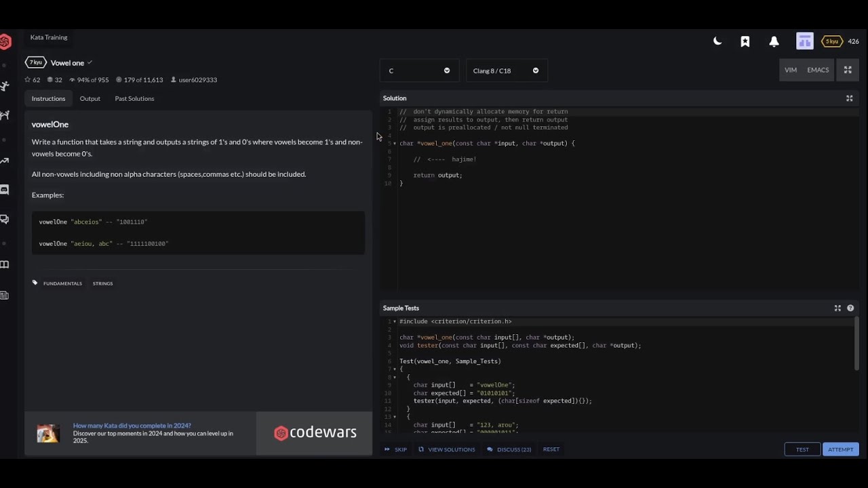This screenshot has height=488, width=868.
Task: Place cursor on the 'hajime!' comment line
Action: pyautogui.click(x=445, y=159)
